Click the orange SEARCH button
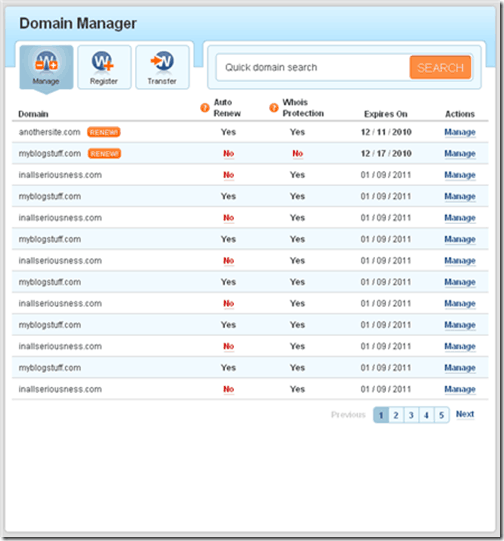504x541 pixels. (441, 67)
